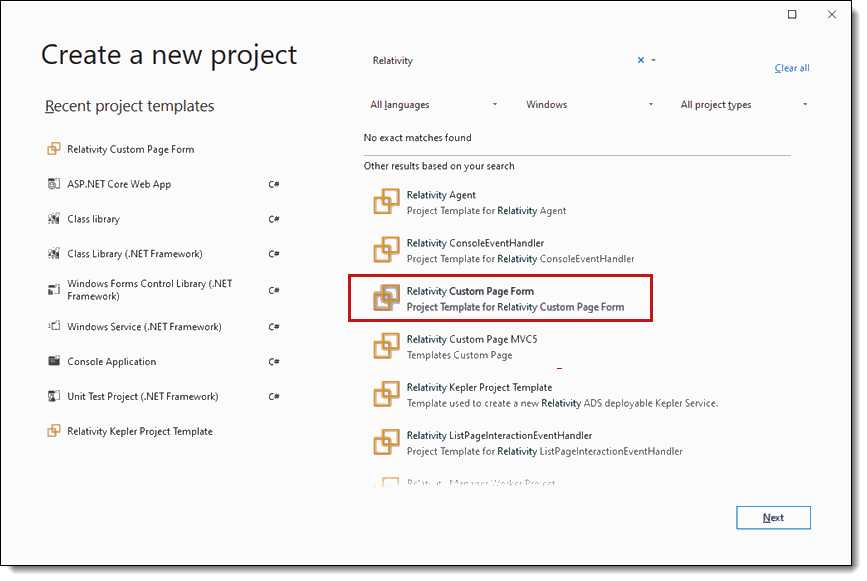This screenshot has height=581, width=867.
Task: Select Relativity ConsoleEventHandler template title
Action: [x=476, y=243]
